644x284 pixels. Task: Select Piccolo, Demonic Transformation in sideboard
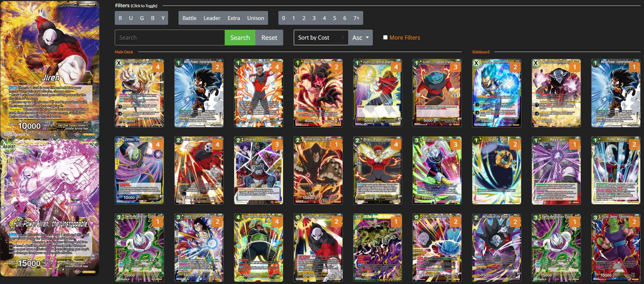click(616, 248)
